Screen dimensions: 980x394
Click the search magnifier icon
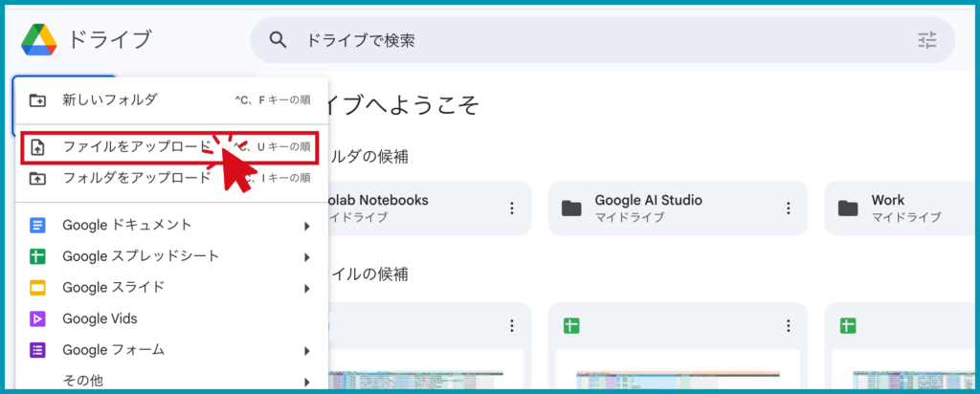(x=278, y=40)
